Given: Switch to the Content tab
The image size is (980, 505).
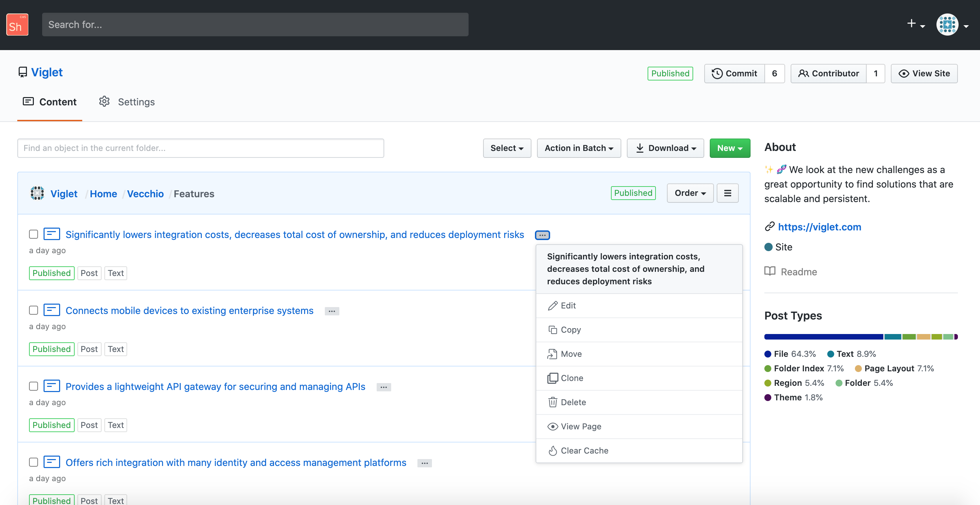Looking at the screenshot, I should tap(50, 102).
